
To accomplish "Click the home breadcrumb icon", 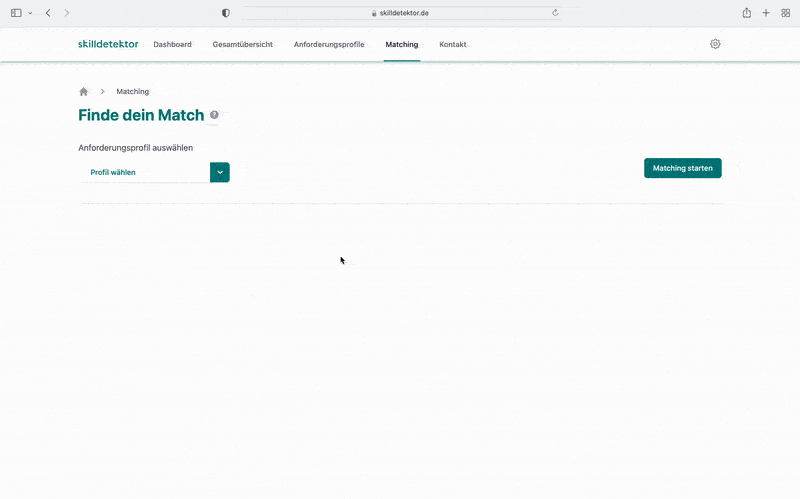I will point(84,91).
